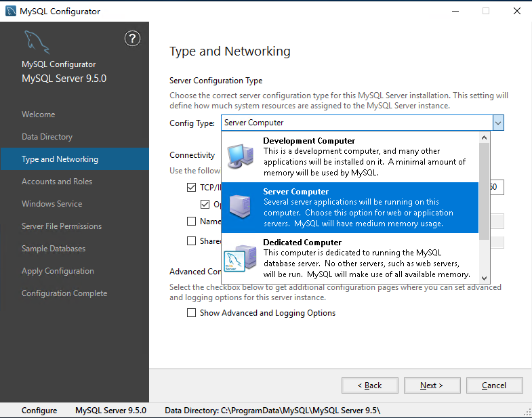This screenshot has height=418, width=532.
Task: Check Show Advanced and Logging Options
Action: 191,313
